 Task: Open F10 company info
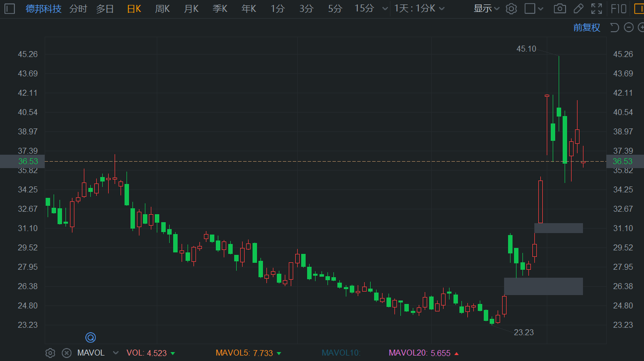(618, 8)
